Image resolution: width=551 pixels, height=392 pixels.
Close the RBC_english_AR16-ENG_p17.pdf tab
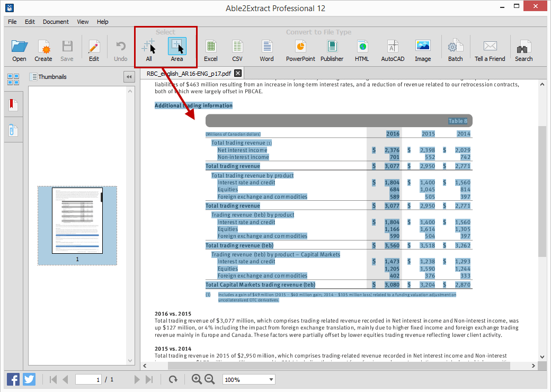coord(238,73)
